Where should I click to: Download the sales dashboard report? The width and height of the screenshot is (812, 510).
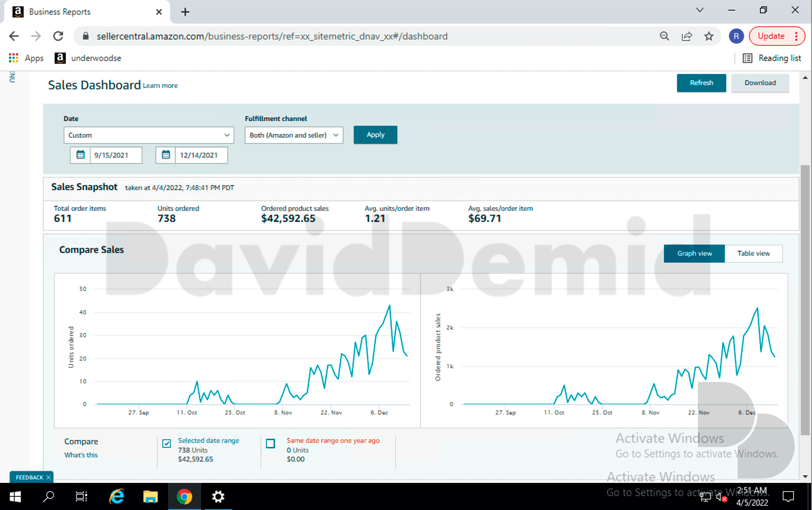[x=760, y=83]
